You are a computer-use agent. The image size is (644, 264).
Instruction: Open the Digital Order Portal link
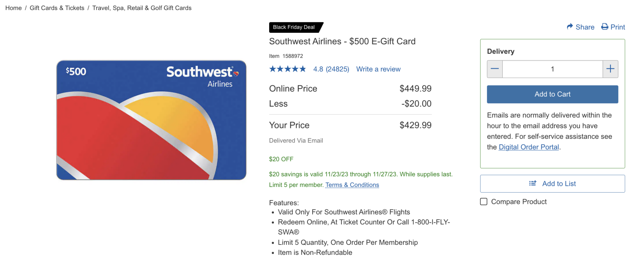[529, 147]
